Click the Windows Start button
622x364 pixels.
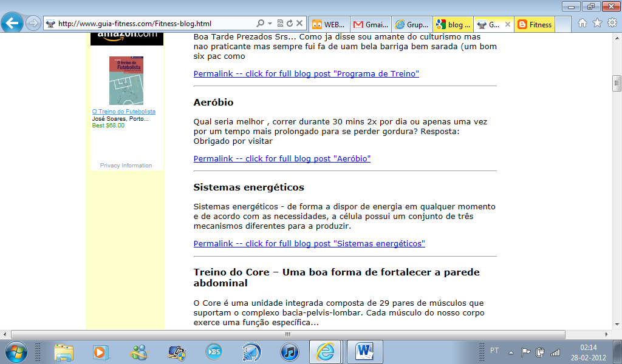[16, 351]
